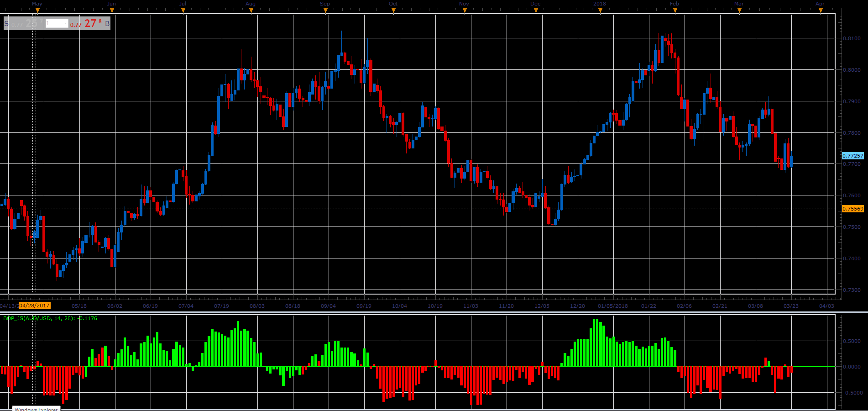
Task: Click the Jun orange timeline marker
Action: tap(112, 11)
